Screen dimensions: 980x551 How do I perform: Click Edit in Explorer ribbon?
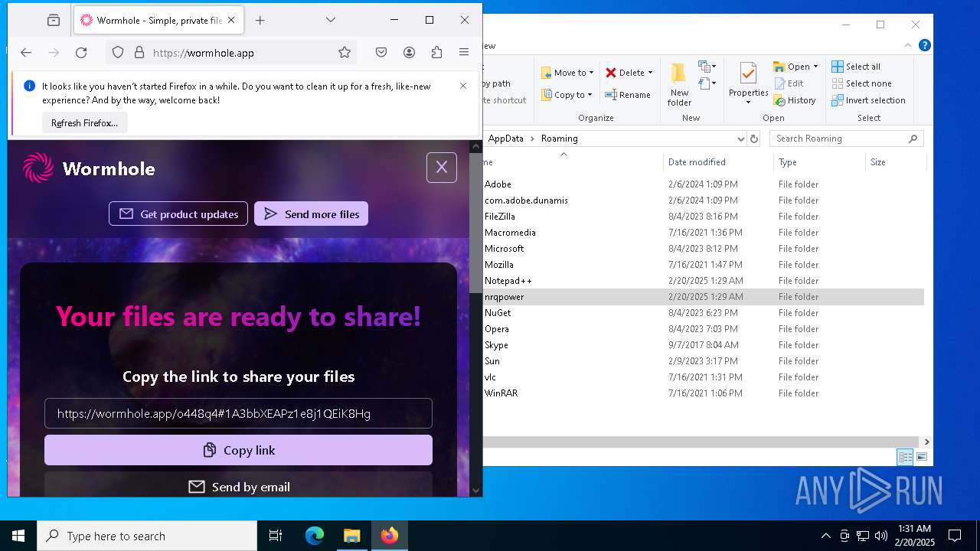pyautogui.click(x=789, y=83)
